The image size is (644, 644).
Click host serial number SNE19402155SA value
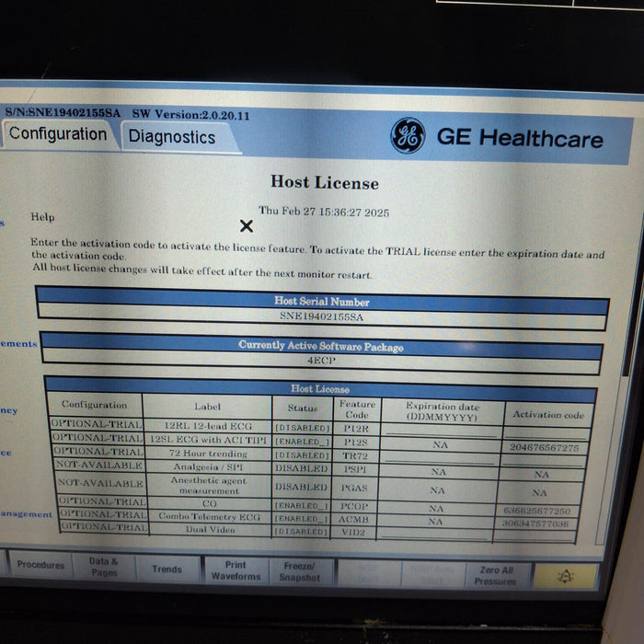click(x=322, y=316)
